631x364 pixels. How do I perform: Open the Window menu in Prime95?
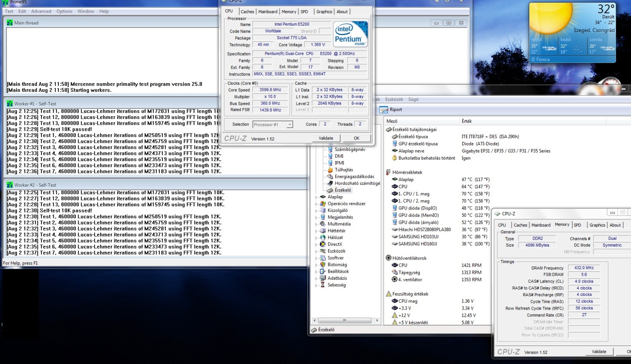[86, 11]
